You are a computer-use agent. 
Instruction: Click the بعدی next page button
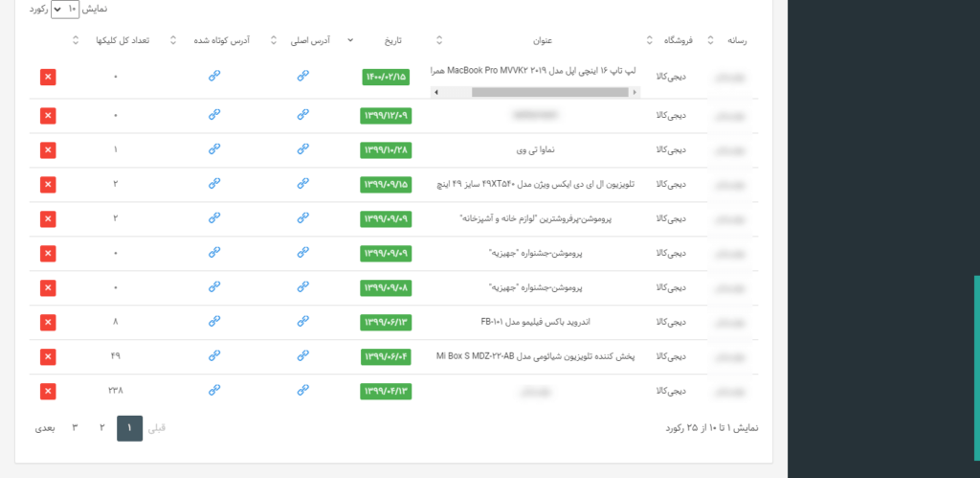tap(44, 428)
